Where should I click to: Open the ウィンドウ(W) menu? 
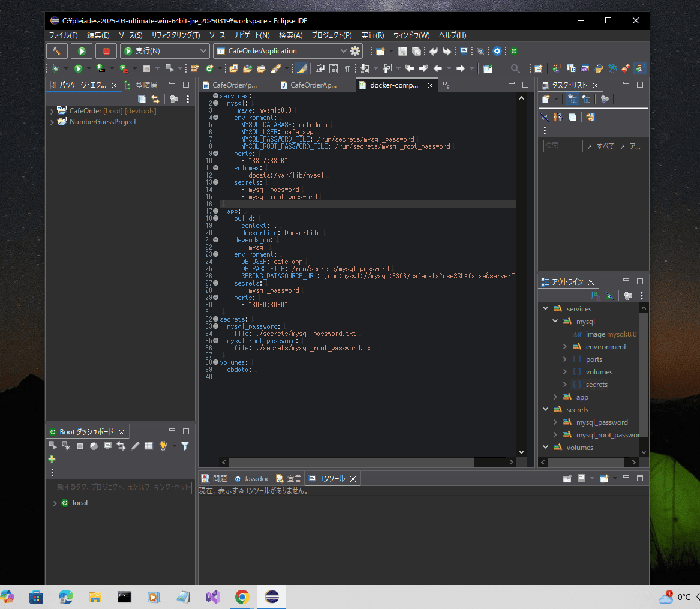(413, 35)
